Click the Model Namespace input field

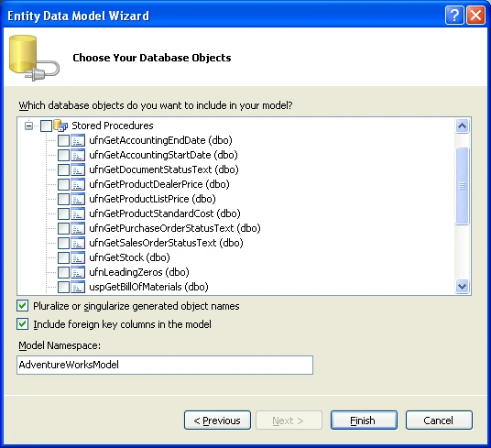[x=165, y=365]
